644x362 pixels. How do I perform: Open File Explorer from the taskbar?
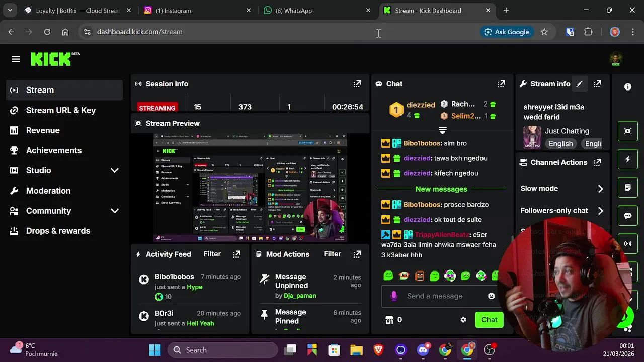point(356,350)
